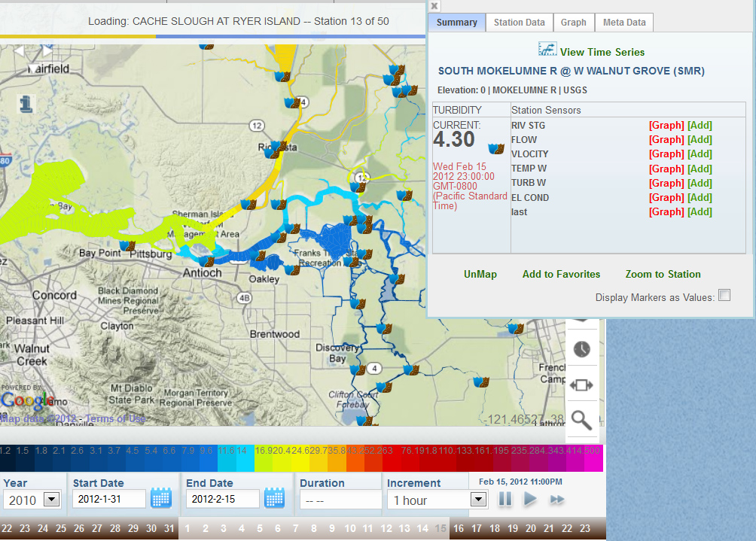Screen dimensions: 756x541
Task: Open the End Date calendar picker
Action: point(274,497)
